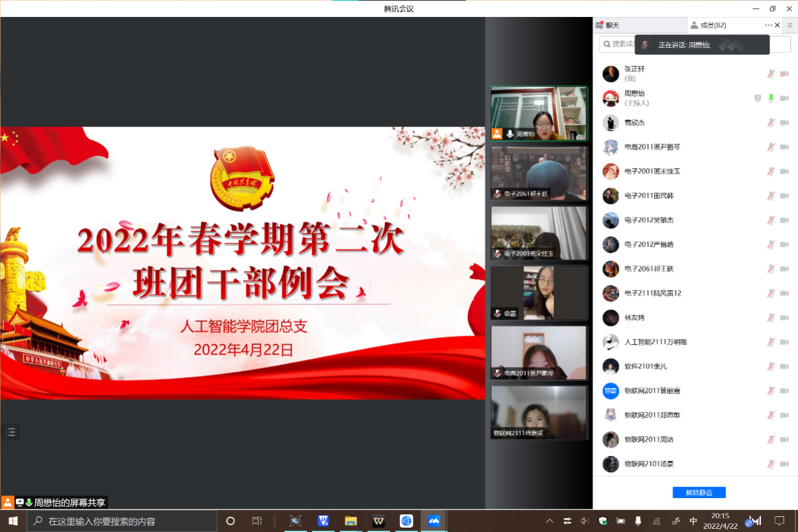The height and width of the screenshot is (532, 798).
Task: Click camera icon for 物联网2011管丽蓉
Action: pyautogui.click(x=784, y=391)
